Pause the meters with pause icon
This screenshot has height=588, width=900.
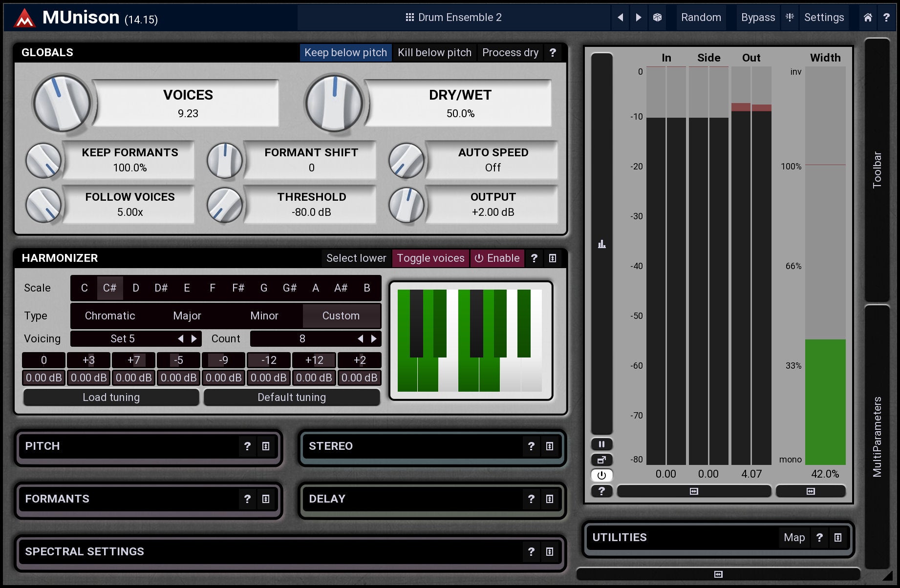click(601, 444)
